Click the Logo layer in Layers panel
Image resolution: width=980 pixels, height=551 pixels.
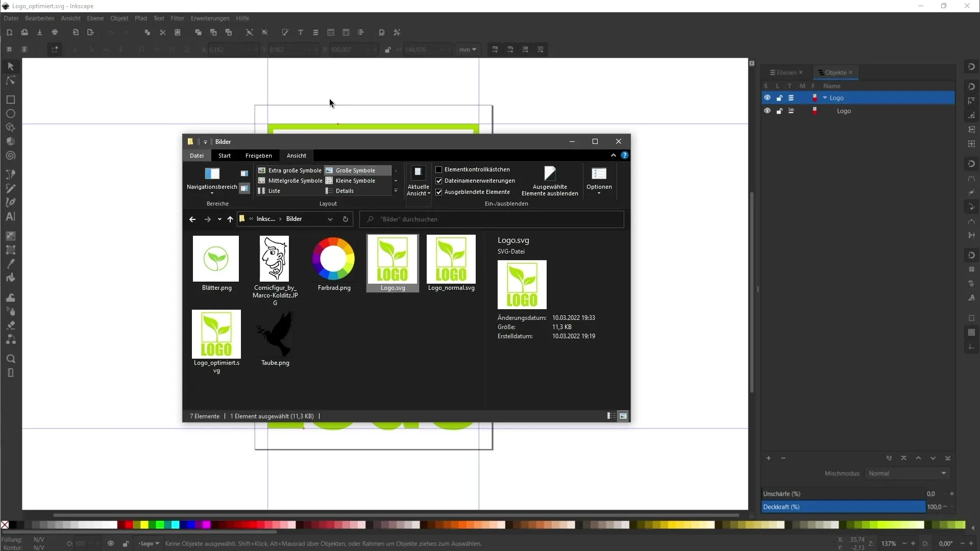point(837,97)
